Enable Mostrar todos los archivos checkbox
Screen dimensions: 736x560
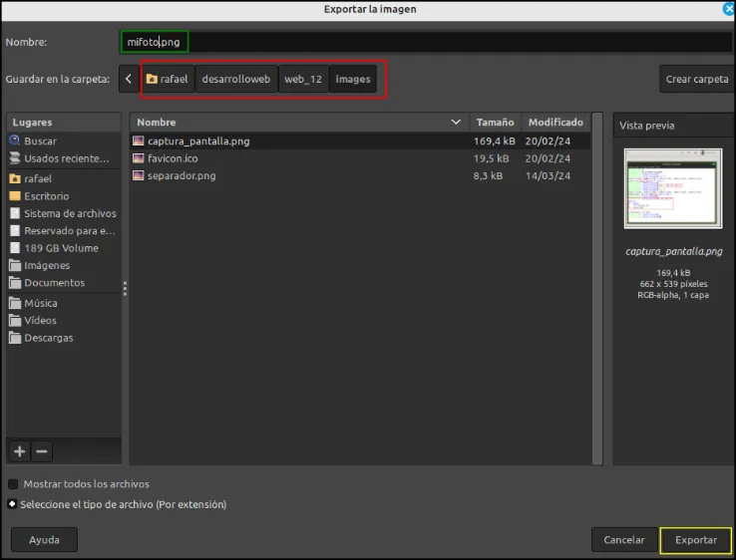[13, 484]
